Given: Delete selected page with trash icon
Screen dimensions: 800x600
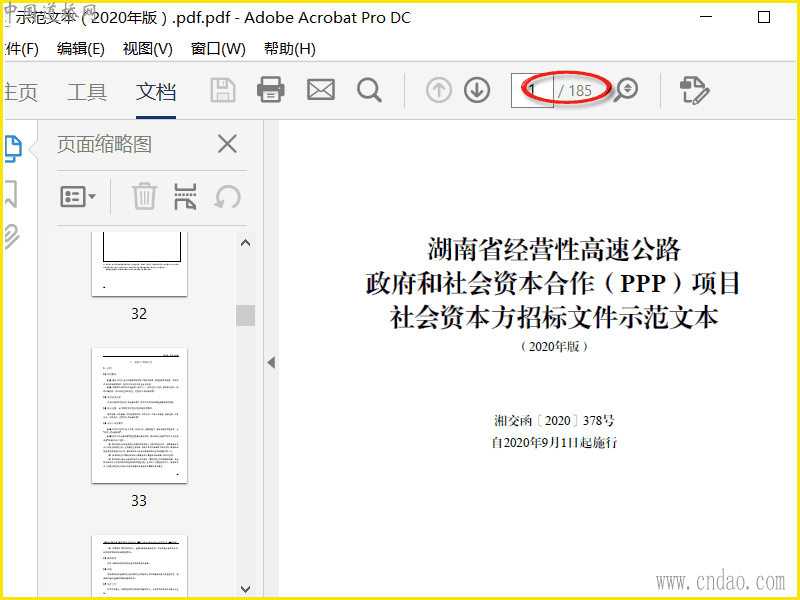Looking at the screenshot, I should click(144, 196).
